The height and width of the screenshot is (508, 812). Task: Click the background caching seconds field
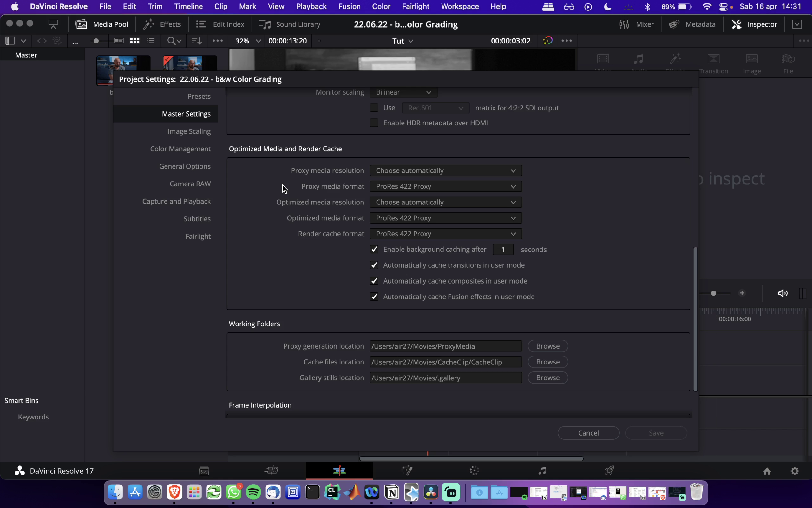(503, 249)
